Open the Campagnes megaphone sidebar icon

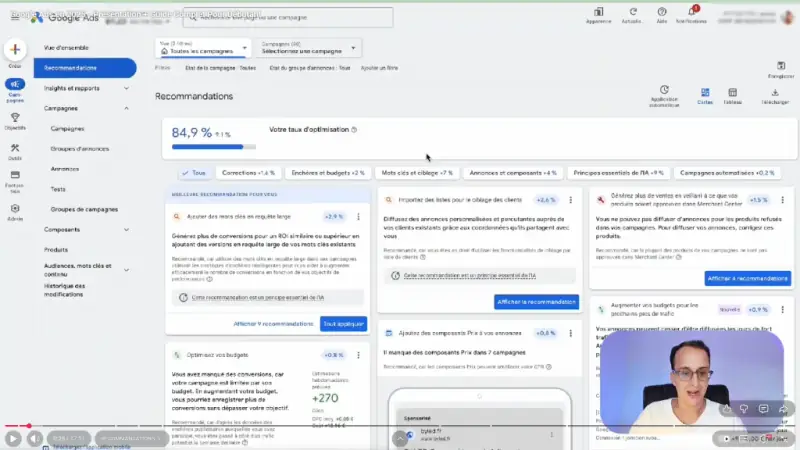pyautogui.click(x=15, y=84)
